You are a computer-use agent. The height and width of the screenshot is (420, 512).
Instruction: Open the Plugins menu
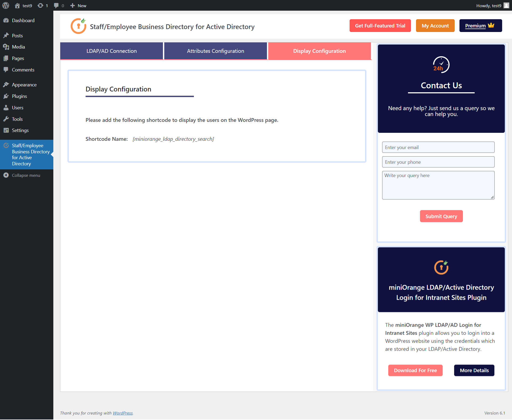27,96
